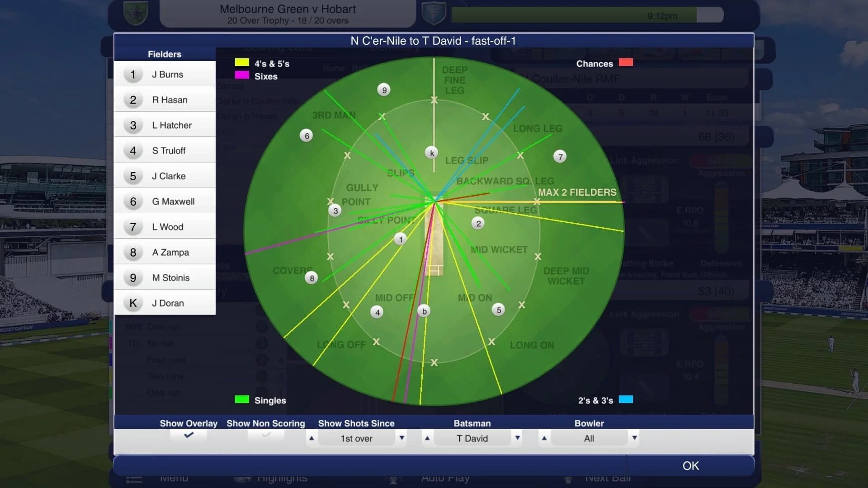Click the up arrow beside 1st over
This screenshot has width=868, height=488.
point(311,438)
